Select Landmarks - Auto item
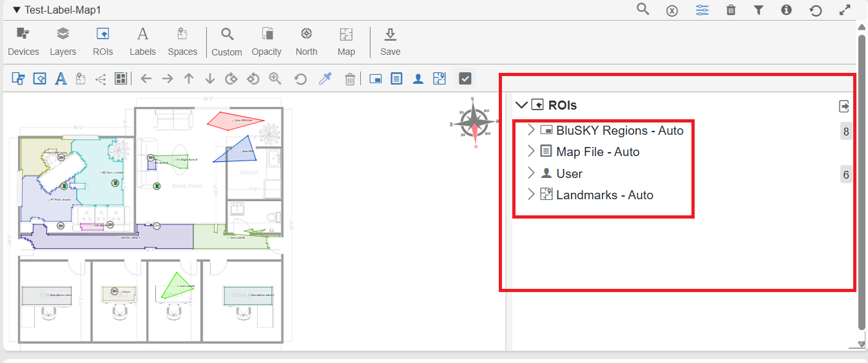The width and height of the screenshot is (868, 363). click(605, 195)
